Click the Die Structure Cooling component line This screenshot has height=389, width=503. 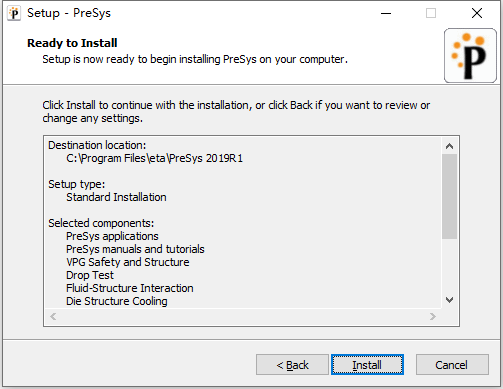(117, 301)
